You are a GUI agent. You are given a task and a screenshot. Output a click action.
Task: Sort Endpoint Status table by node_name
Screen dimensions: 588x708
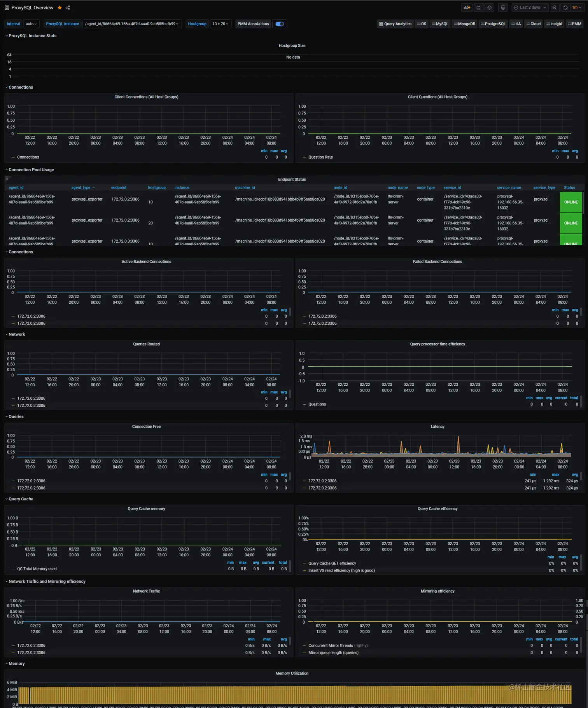click(x=397, y=187)
